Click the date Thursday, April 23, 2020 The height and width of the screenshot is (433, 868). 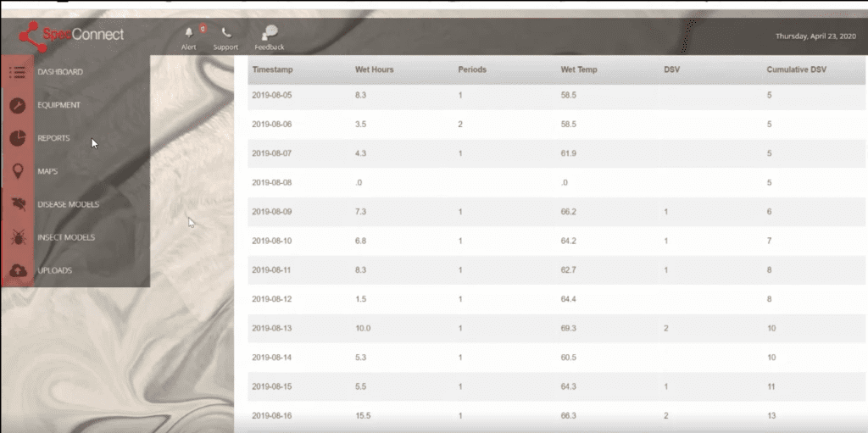815,36
